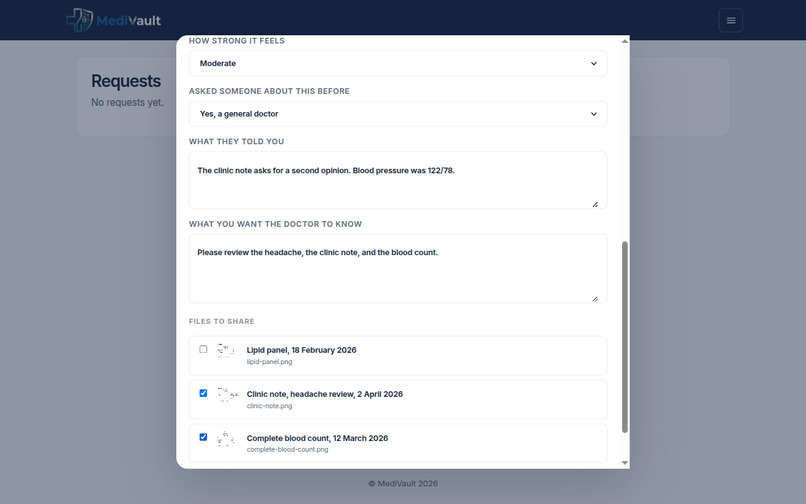This screenshot has height=504, width=806.
Task: Click resize handle of doctor message box
Action: pyautogui.click(x=595, y=298)
